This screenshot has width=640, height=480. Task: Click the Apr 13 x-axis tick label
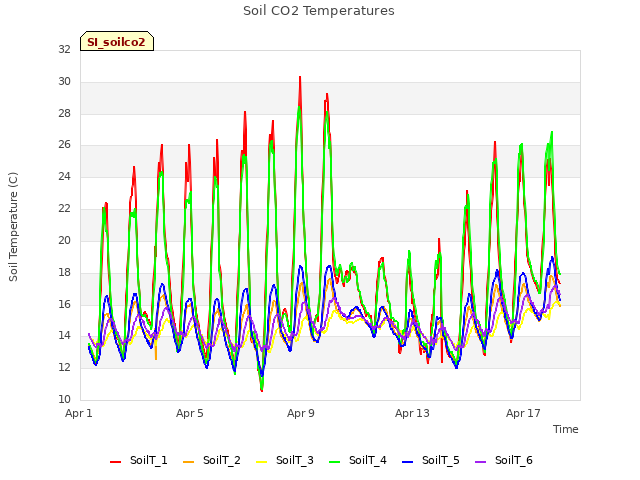(412, 413)
